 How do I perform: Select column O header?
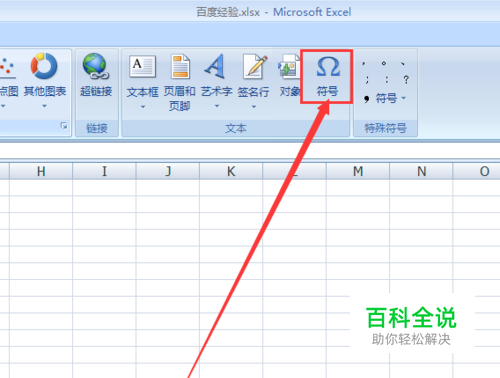477,171
